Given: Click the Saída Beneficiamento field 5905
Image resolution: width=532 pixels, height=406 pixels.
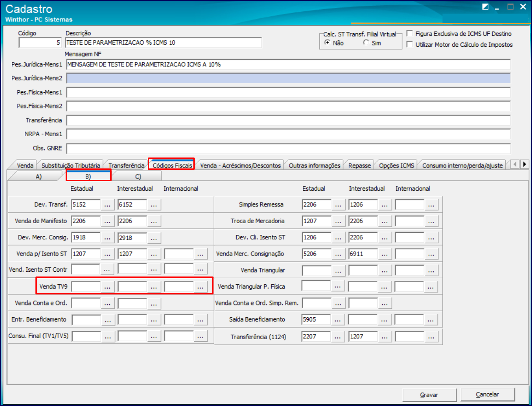Looking at the screenshot, I should click(x=317, y=319).
